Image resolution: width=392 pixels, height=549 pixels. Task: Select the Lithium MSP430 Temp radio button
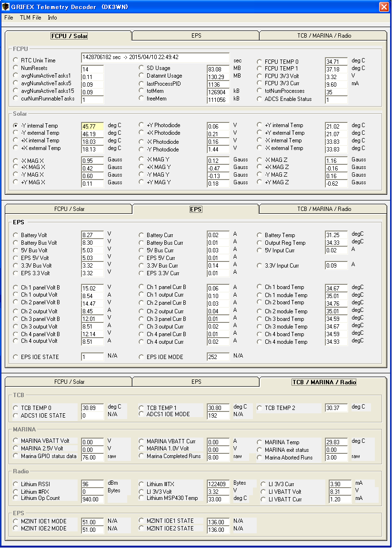tap(141, 498)
